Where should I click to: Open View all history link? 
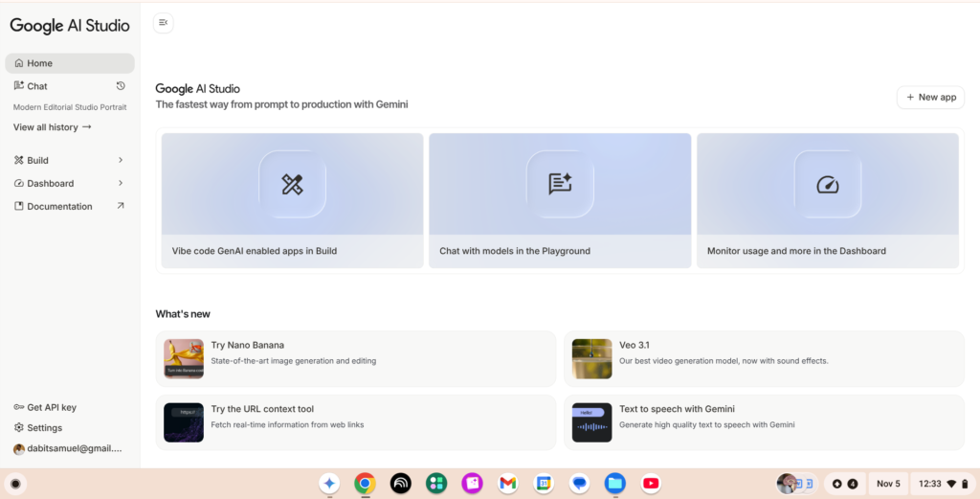tap(52, 127)
